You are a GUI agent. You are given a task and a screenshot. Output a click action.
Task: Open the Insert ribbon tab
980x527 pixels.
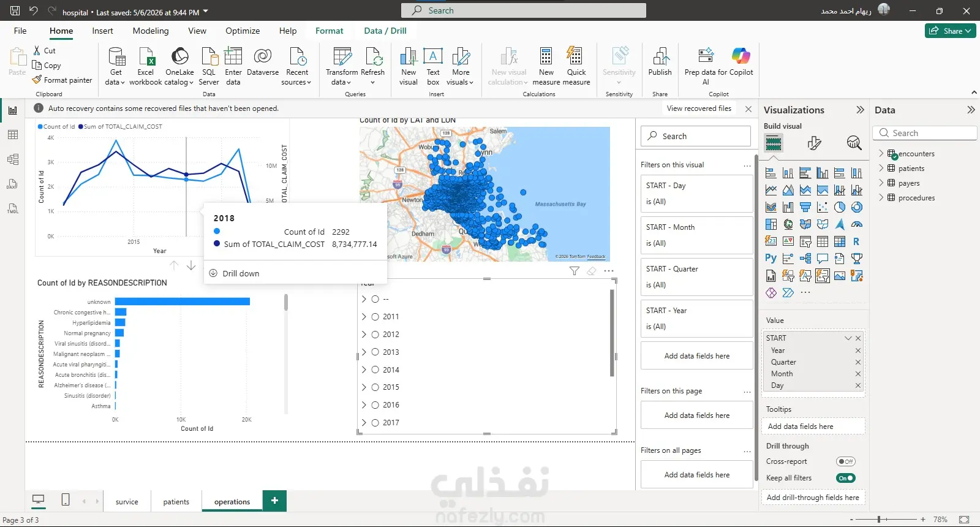tap(102, 31)
